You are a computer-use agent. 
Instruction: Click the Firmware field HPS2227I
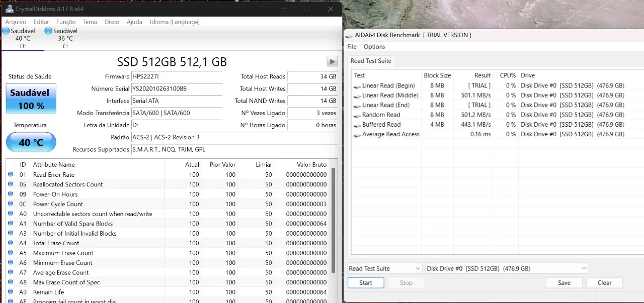point(177,77)
